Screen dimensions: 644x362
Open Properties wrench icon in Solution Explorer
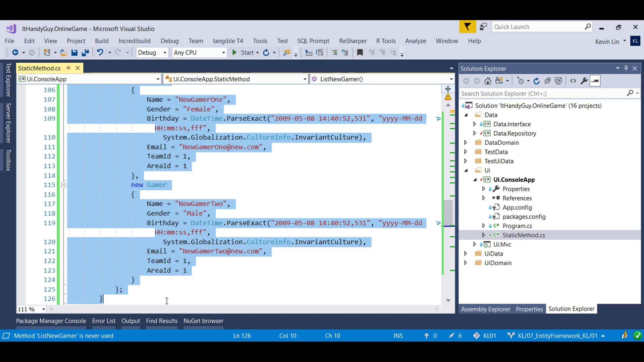pyautogui.click(x=584, y=81)
